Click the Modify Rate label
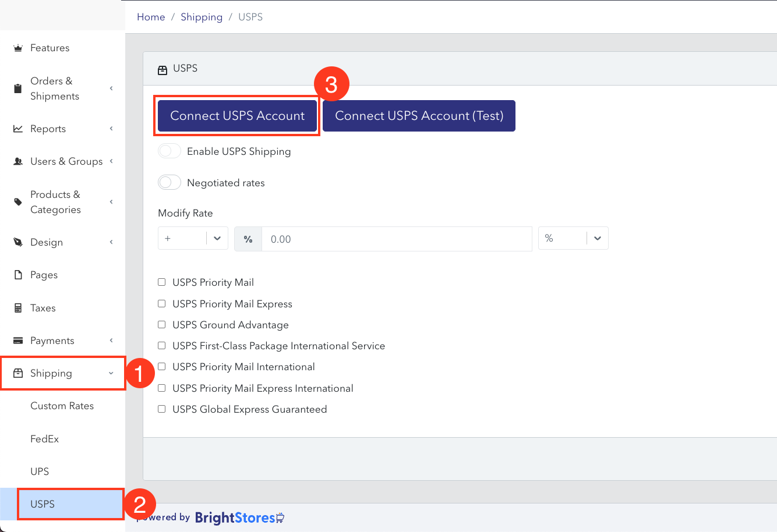The height and width of the screenshot is (532, 777). (185, 213)
